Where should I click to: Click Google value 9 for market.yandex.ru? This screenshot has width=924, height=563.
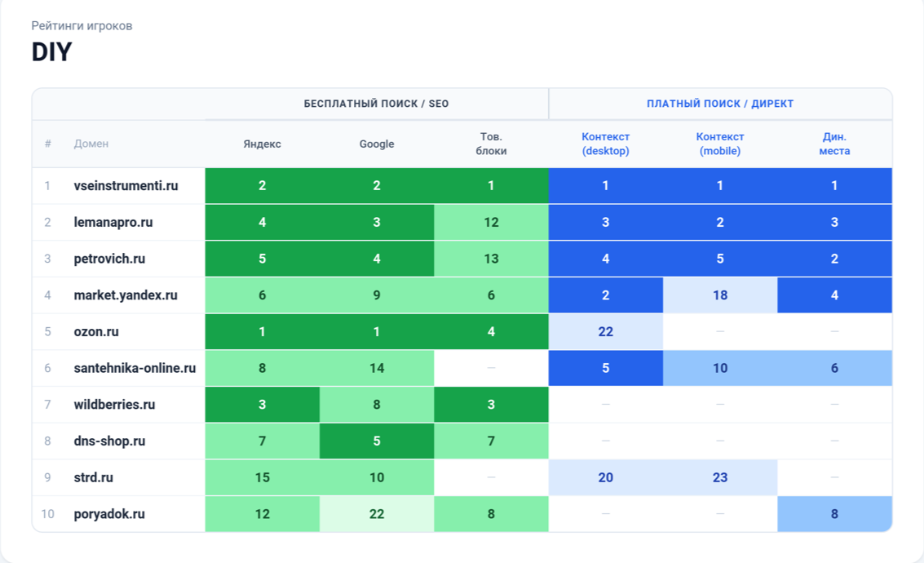coord(377,295)
